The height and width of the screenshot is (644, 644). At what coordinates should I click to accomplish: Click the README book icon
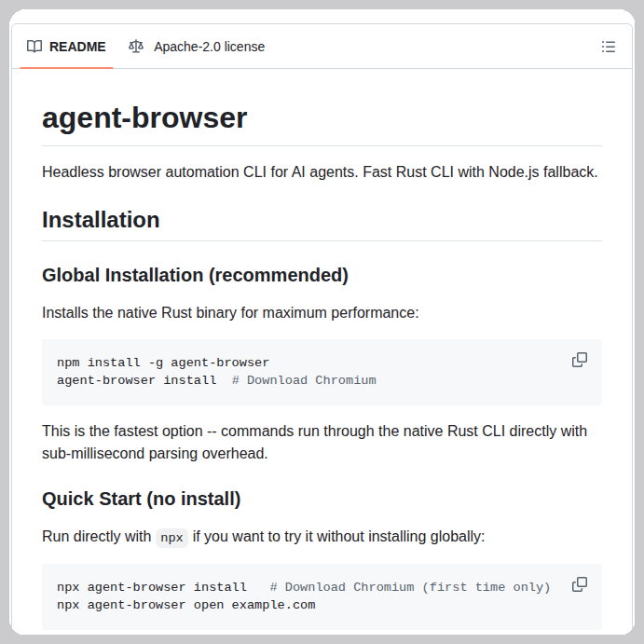34,47
